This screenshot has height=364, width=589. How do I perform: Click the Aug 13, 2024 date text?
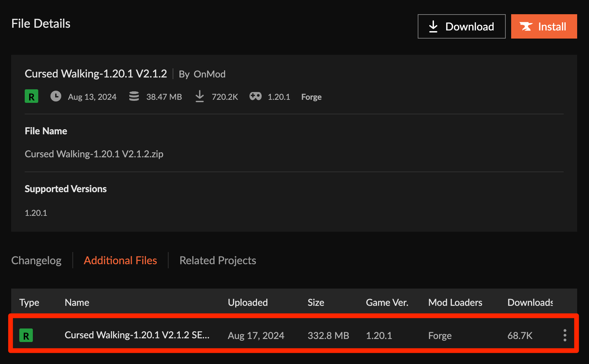92,97
